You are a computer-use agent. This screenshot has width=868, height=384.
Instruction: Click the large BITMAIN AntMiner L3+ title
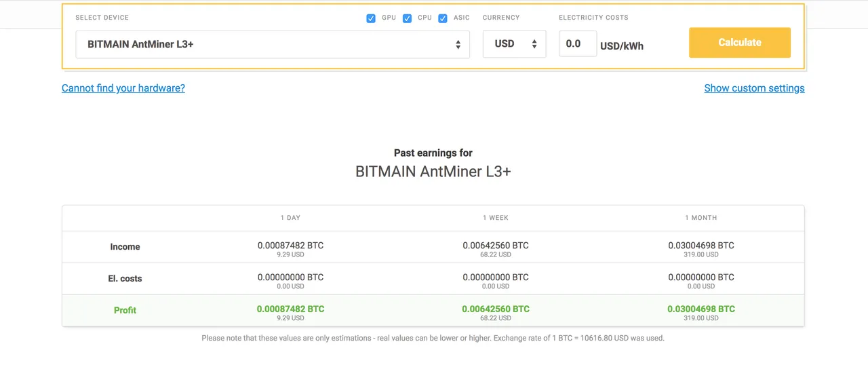(433, 172)
